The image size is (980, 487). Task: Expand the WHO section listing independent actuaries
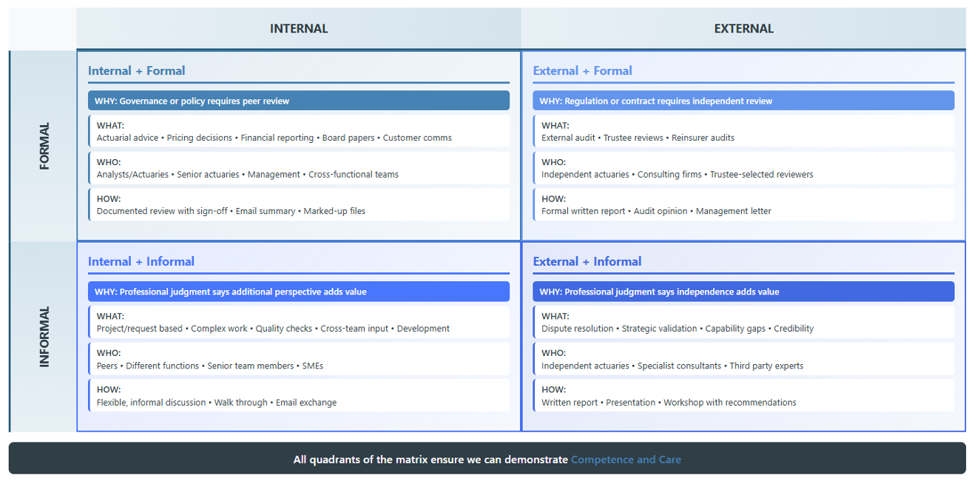point(743,168)
